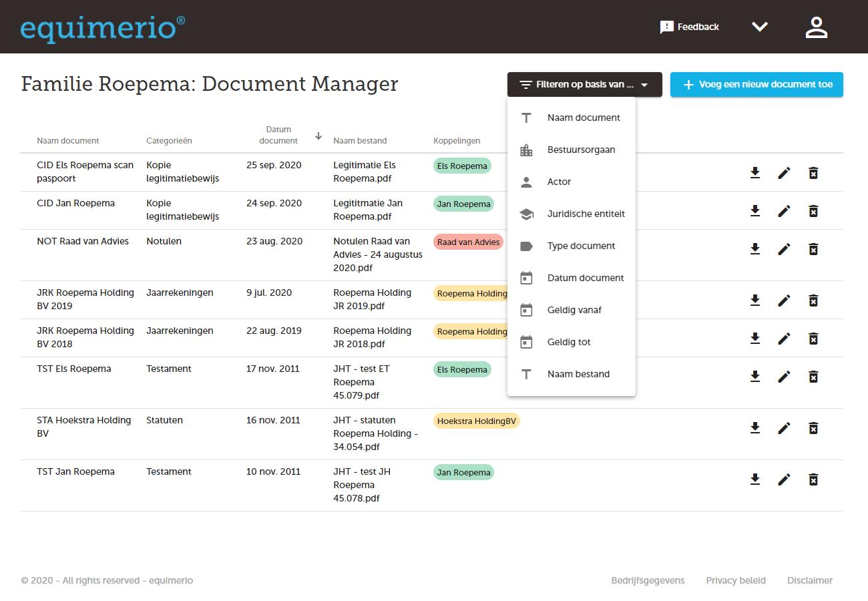Click the sort arrow beside Datum document

click(318, 136)
